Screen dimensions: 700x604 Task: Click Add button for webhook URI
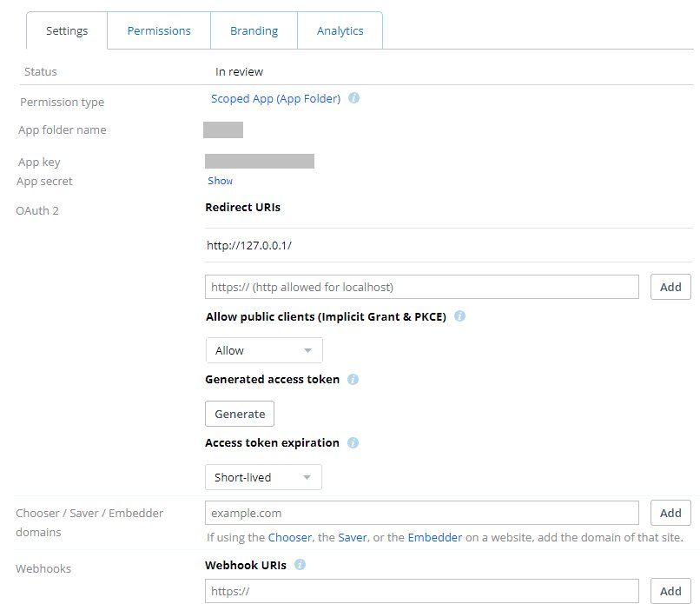tap(670, 591)
